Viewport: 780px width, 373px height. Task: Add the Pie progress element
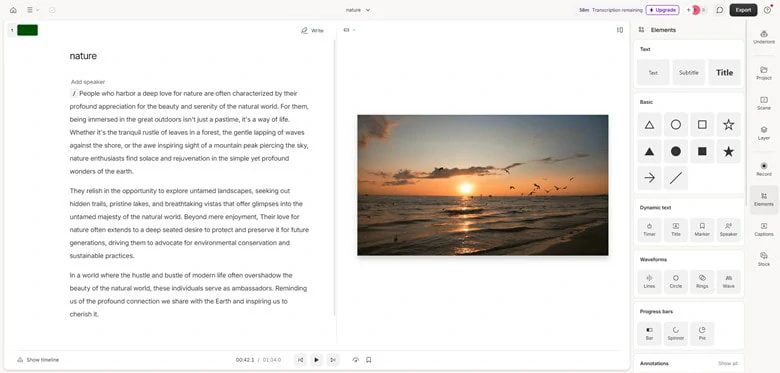(x=702, y=334)
